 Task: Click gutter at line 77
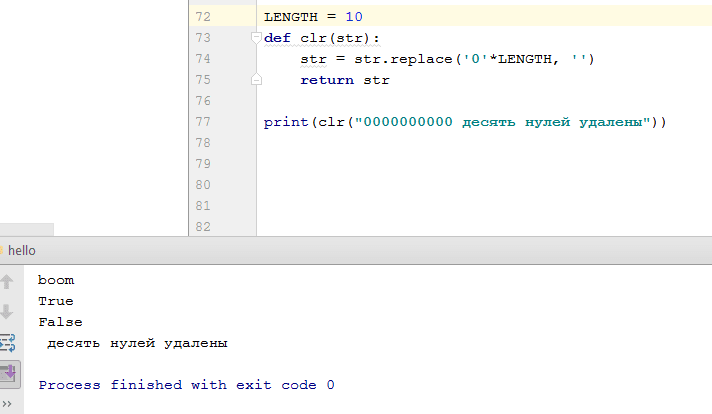point(203,122)
